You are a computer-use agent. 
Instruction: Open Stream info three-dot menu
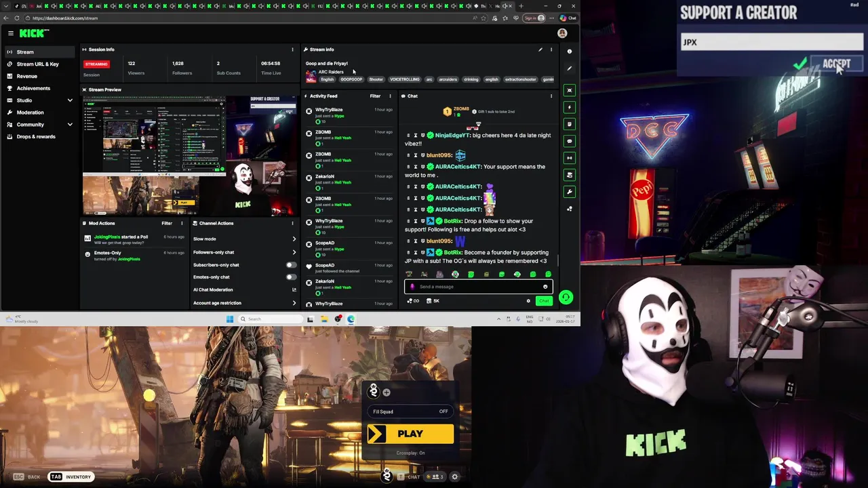[x=551, y=49]
